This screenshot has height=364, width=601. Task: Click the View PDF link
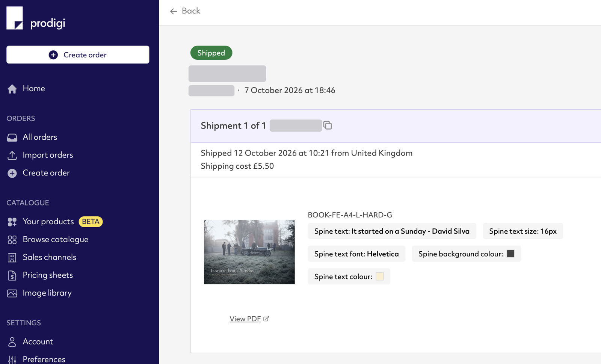pos(245,319)
